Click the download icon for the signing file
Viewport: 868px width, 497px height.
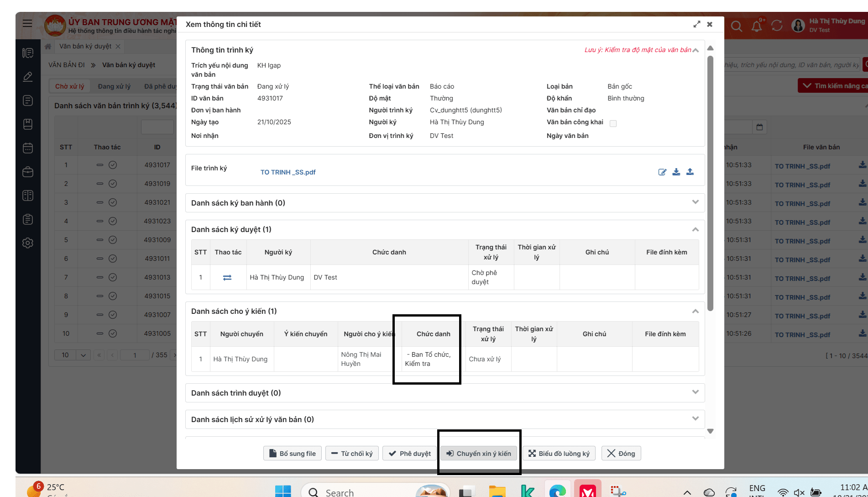point(676,172)
